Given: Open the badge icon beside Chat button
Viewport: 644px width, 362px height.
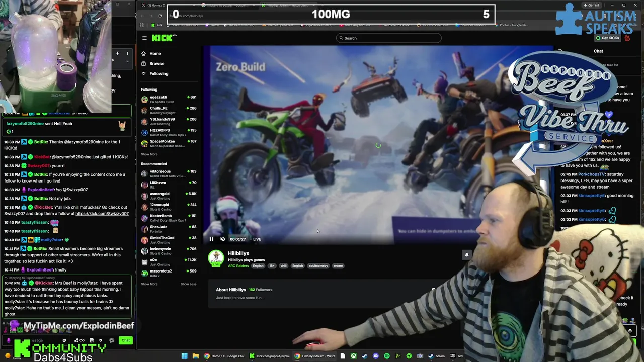Looking at the screenshot, I should (112, 340).
